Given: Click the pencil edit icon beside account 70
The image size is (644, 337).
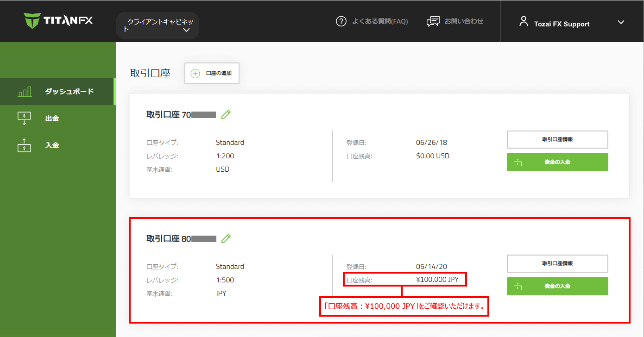Looking at the screenshot, I should click(226, 114).
